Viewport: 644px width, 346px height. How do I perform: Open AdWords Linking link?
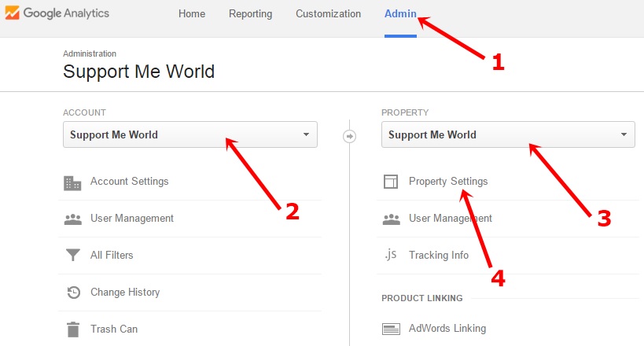[x=447, y=329]
